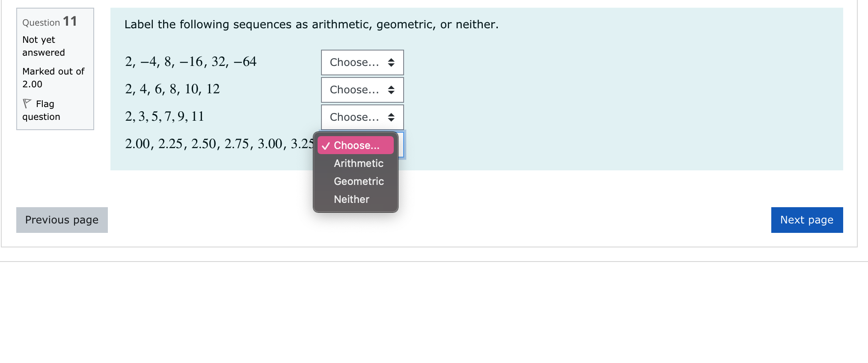Image resolution: width=868 pixels, height=363 pixels.
Task: Choose Geometric in the open dropdown list
Action: pyautogui.click(x=359, y=181)
